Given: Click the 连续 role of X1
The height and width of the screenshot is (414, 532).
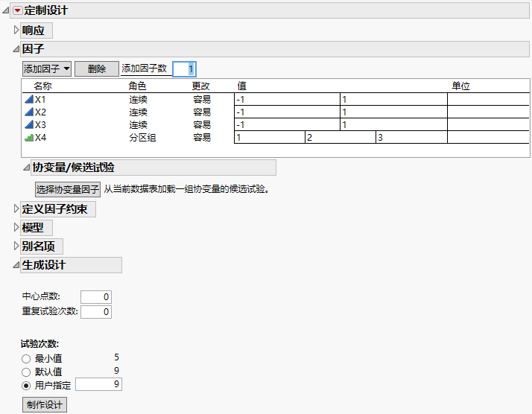Looking at the screenshot, I should [x=138, y=99].
